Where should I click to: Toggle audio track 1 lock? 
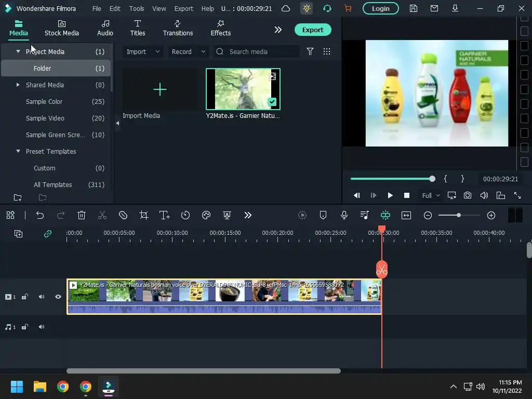click(25, 327)
